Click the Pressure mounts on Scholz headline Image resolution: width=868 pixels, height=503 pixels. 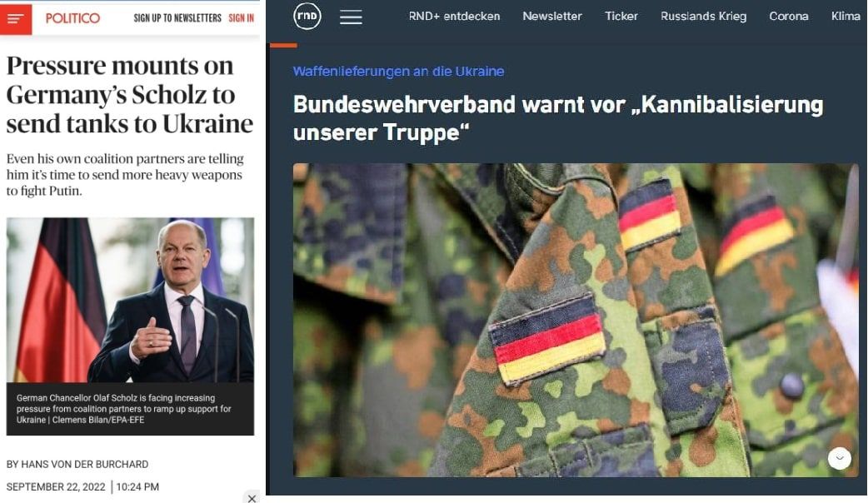130,95
